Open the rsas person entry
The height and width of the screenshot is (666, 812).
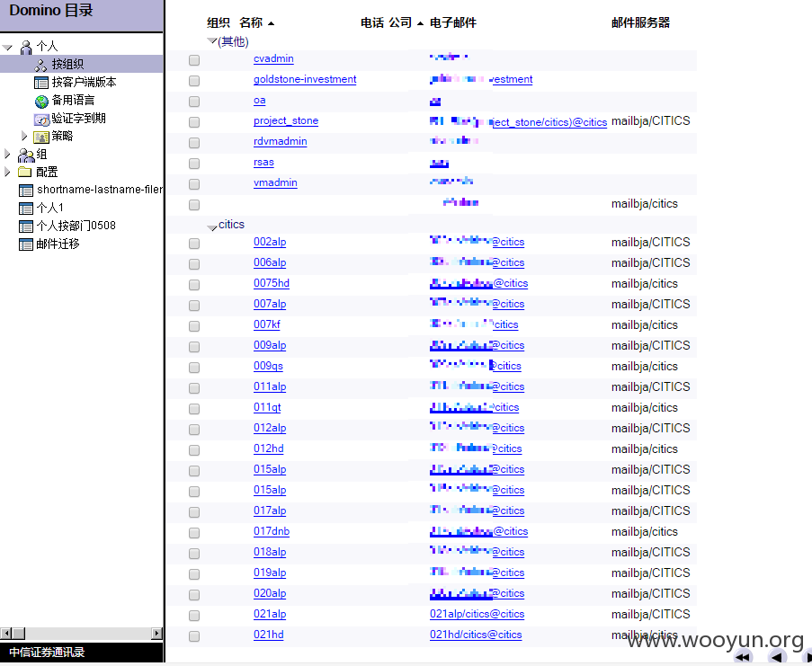263,162
